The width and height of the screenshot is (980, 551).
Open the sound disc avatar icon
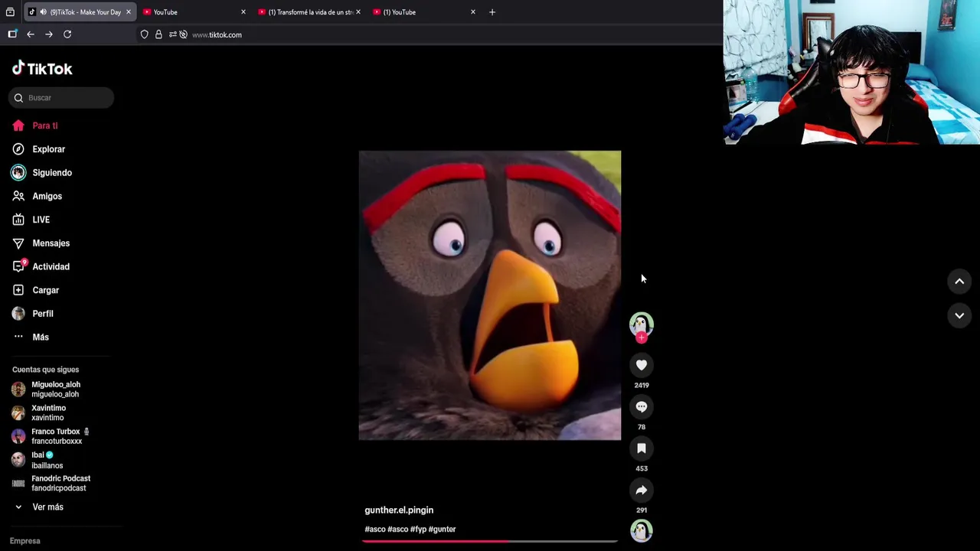(x=642, y=530)
